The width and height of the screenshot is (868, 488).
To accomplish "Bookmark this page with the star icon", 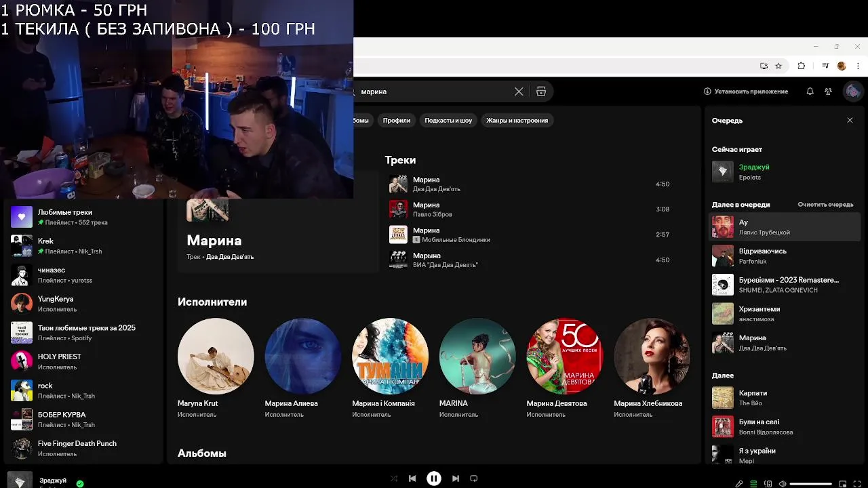I will (x=778, y=66).
